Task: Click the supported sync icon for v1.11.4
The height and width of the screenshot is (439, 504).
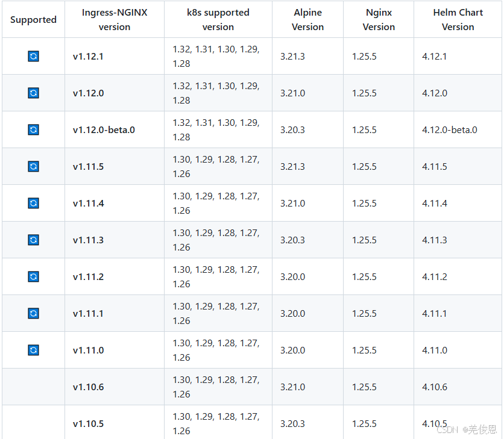Action: 33,204
